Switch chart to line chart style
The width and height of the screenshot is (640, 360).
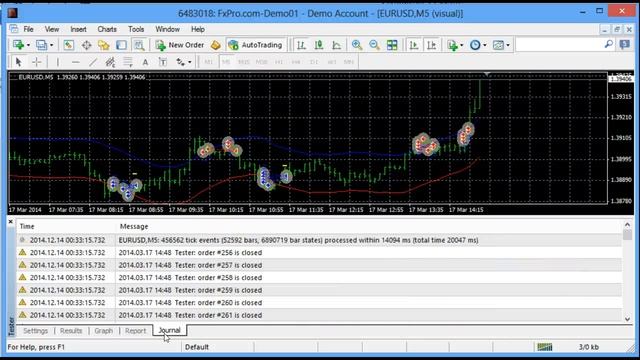336,45
